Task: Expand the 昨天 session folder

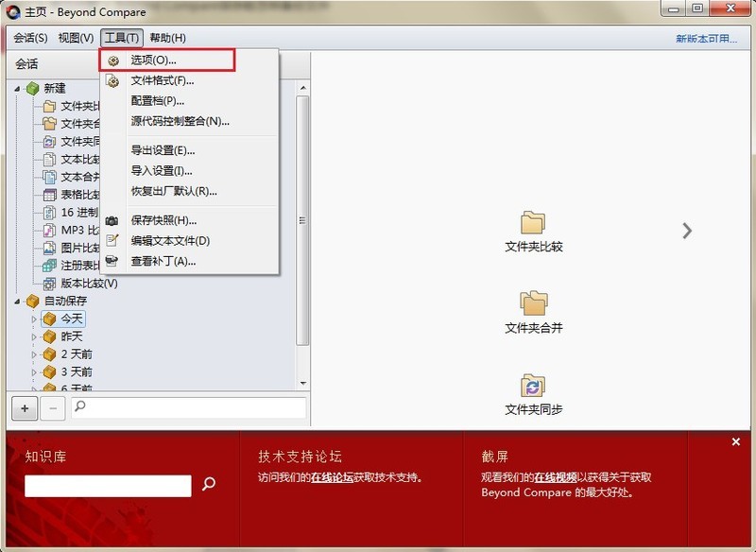Action: 34,336
